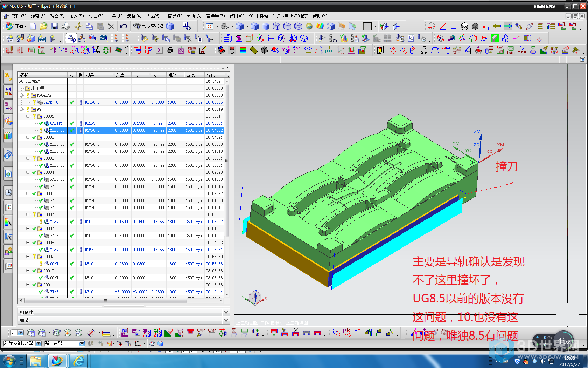This screenshot has width=588, height=368.
Task: Collapse the 99 program group
Action: [x=21, y=109]
